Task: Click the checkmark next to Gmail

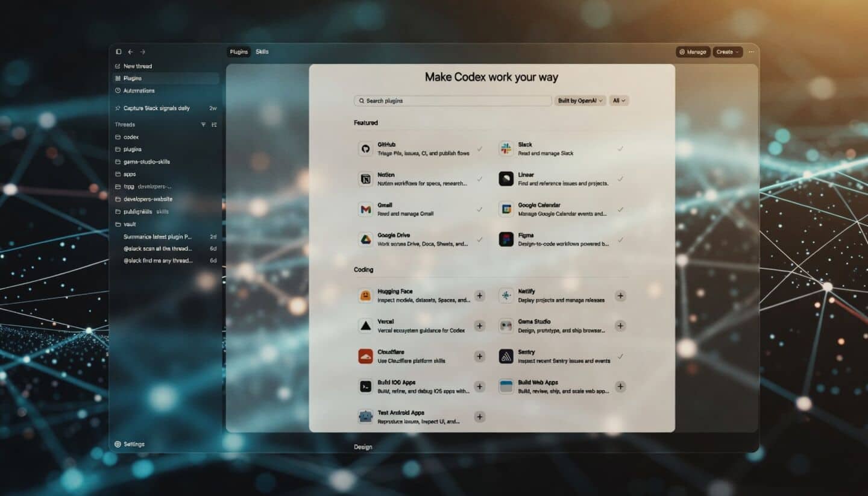Action: (x=480, y=209)
